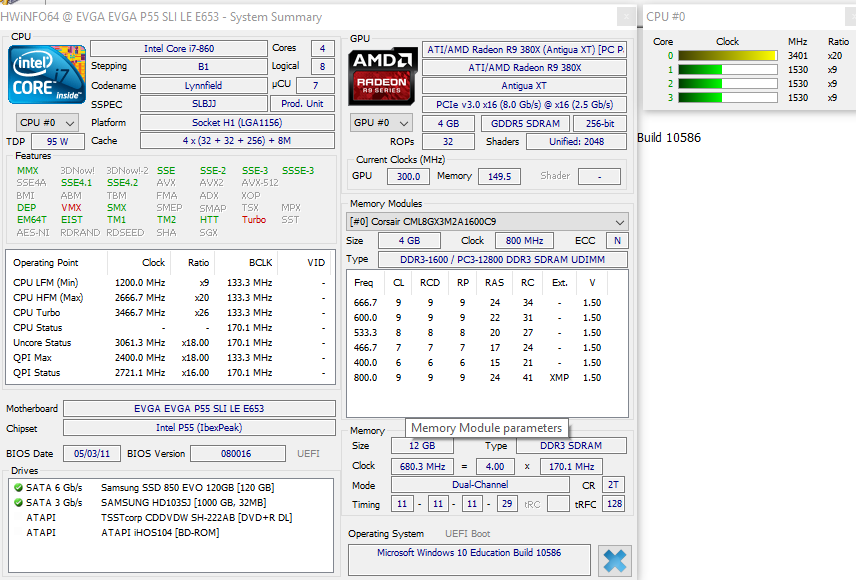Click the GPU memory clock 149.5 field
856x580 pixels.
500,176
